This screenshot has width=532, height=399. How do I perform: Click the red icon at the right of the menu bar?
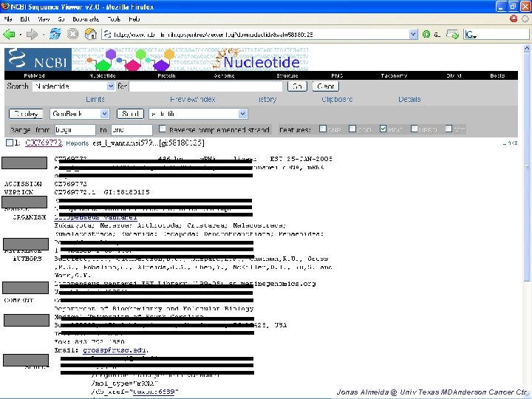514,18
